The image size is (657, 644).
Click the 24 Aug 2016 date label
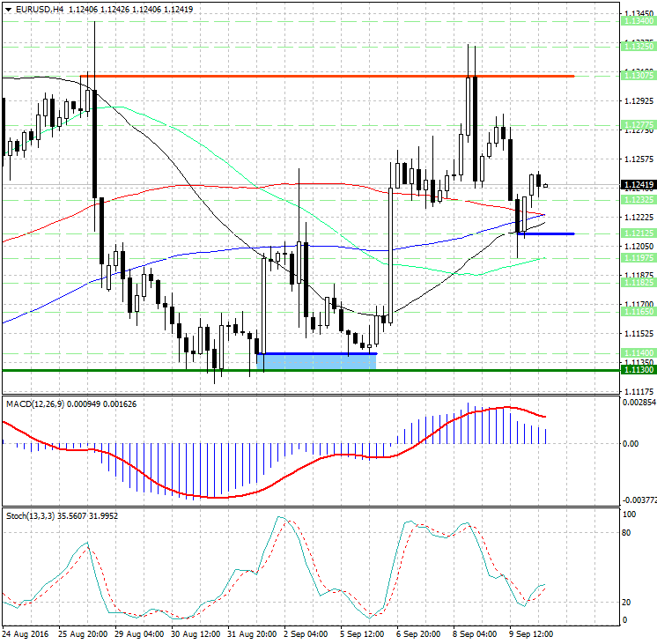point(26,633)
